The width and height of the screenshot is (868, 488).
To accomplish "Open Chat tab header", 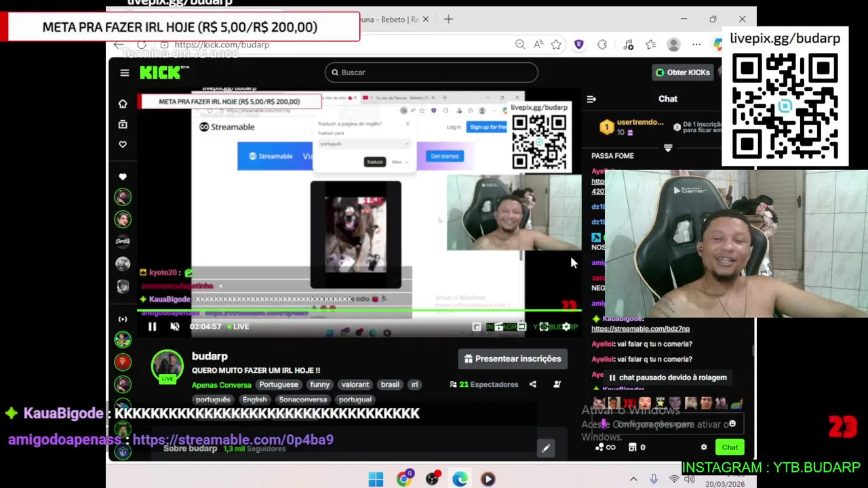I will pyautogui.click(x=668, y=99).
